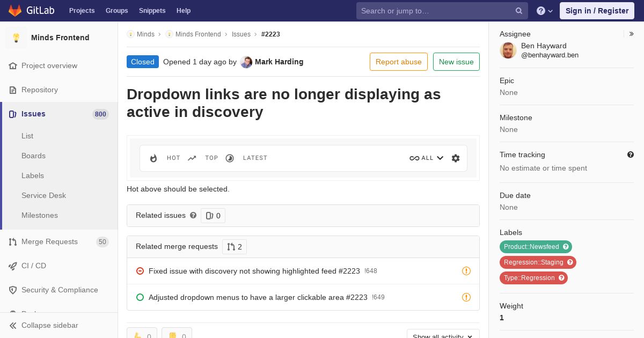Click pipeline warning icon for !649
Viewport: 644px width, 338px height.
click(x=466, y=297)
